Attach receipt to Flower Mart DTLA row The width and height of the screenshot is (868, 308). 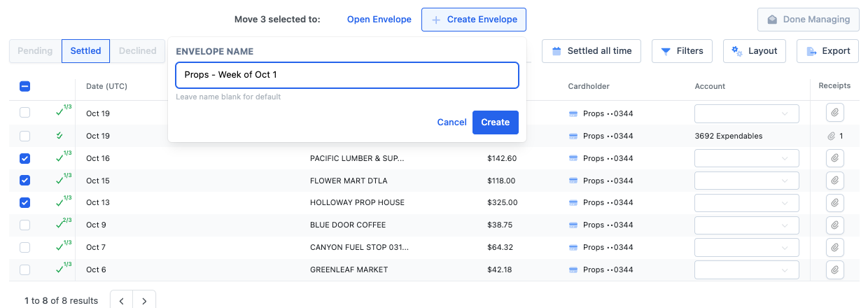click(834, 181)
